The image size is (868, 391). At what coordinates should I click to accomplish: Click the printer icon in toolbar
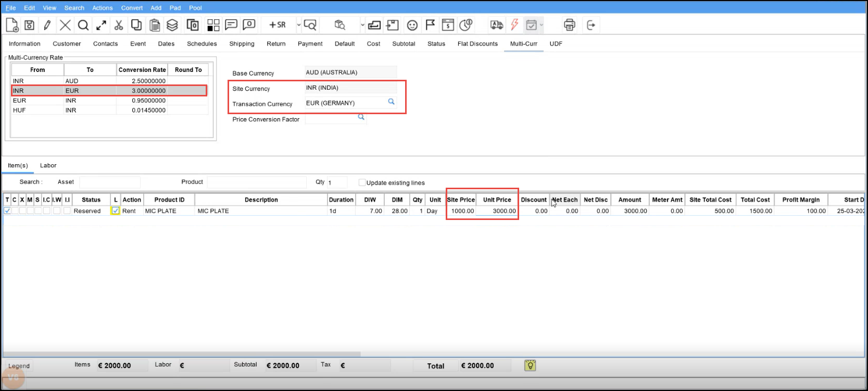570,25
